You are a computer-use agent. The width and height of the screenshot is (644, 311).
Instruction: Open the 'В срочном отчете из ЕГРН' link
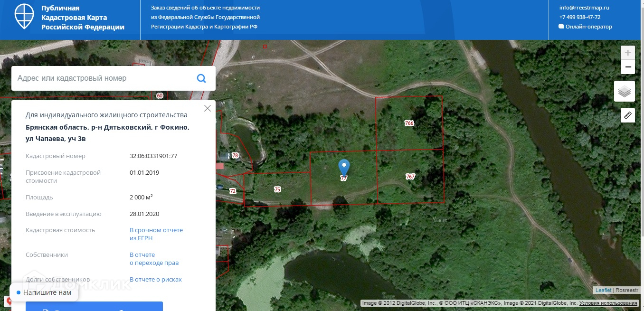(x=156, y=234)
